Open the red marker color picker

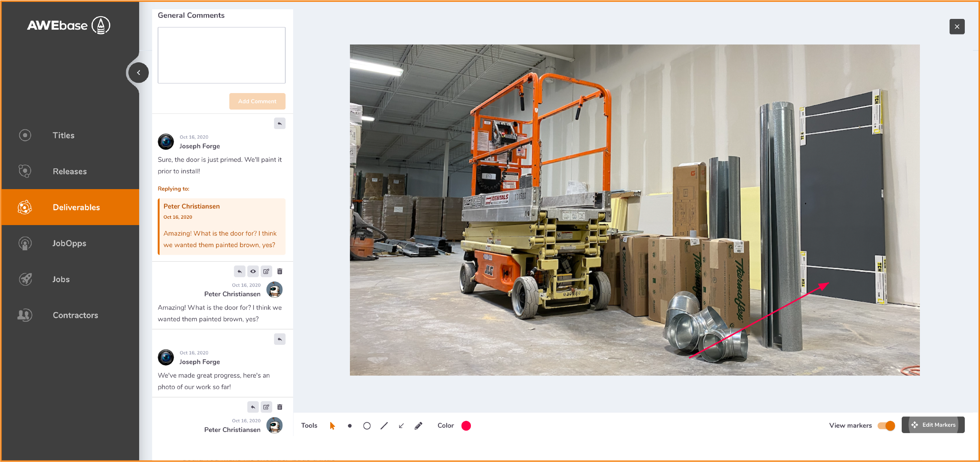point(466,426)
